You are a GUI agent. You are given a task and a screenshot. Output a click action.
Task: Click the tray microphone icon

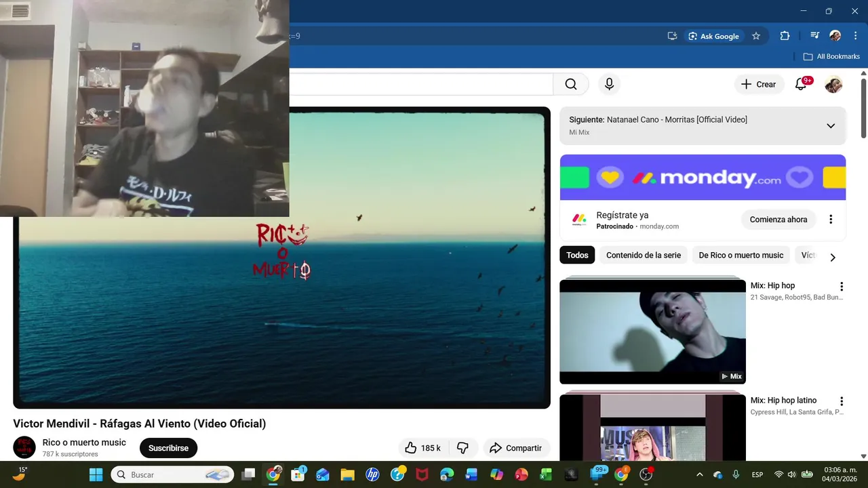(736, 474)
